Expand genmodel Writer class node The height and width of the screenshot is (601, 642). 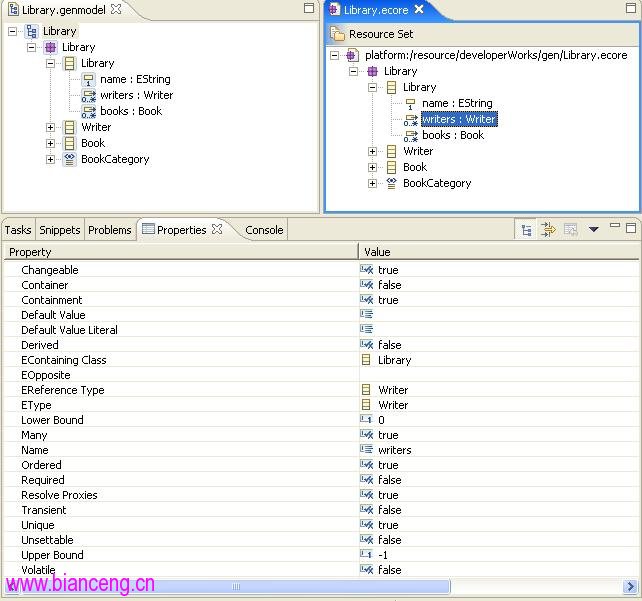pos(50,127)
